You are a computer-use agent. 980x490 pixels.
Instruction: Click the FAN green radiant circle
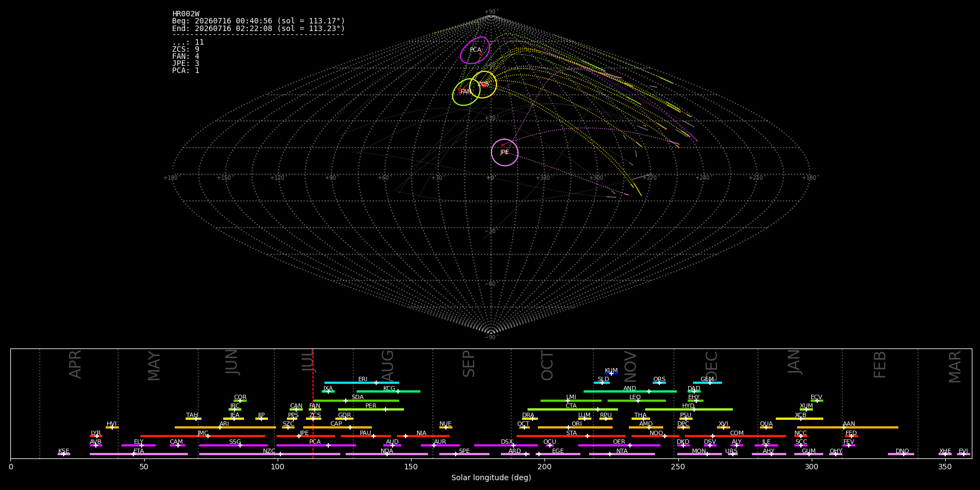pyautogui.click(x=466, y=92)
